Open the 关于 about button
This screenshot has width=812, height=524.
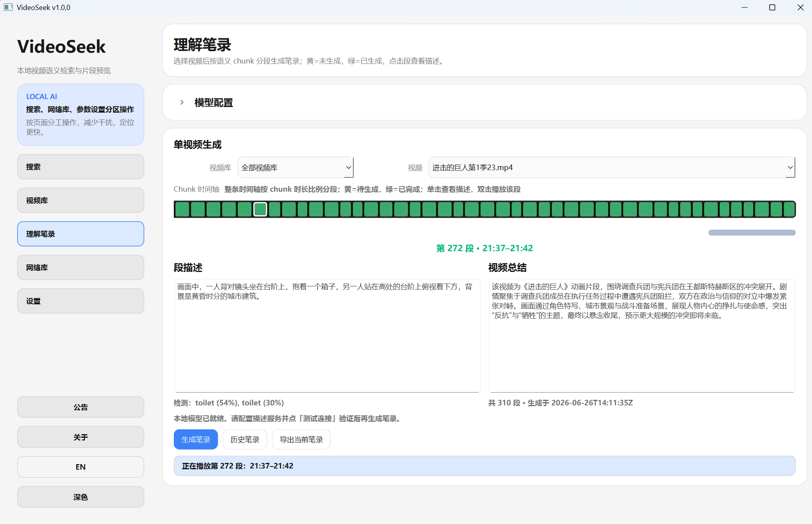point(81,437)
